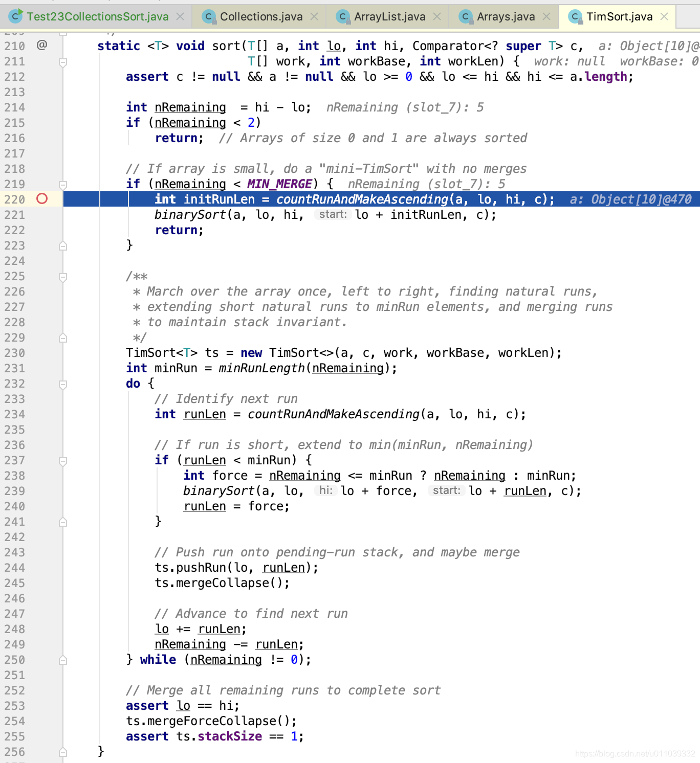Click line number 230 in the gutter
The width and height of the screenshot is (700, 763).
tap(15, 353)
